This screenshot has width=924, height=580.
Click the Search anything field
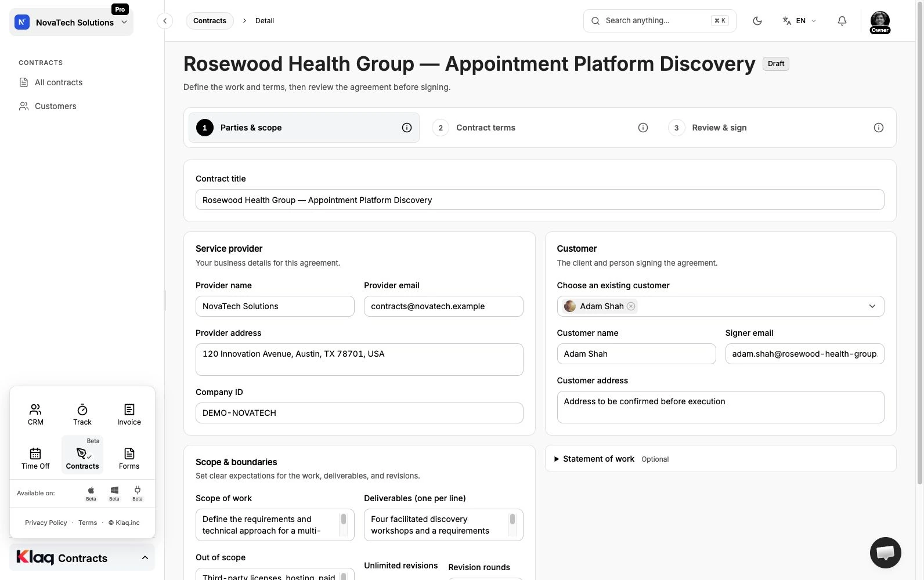[x=659, y=21]
